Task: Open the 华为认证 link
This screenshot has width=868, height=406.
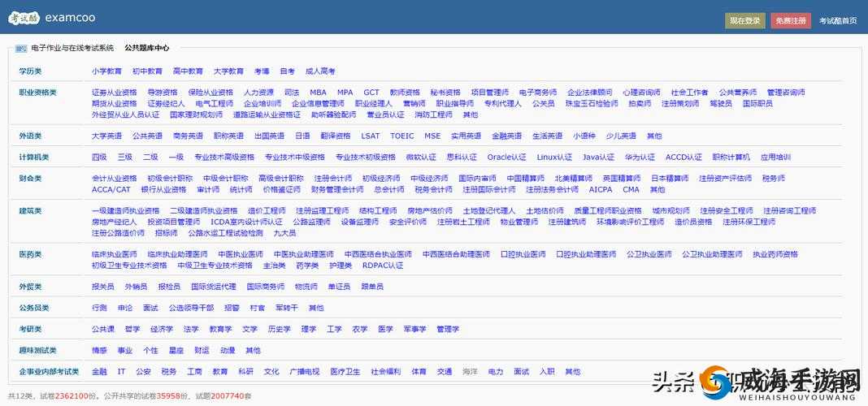Action: (640, 157)
